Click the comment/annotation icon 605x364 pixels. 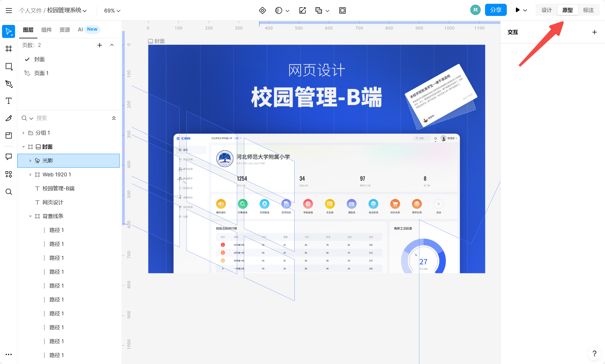(x=9, y=157)
